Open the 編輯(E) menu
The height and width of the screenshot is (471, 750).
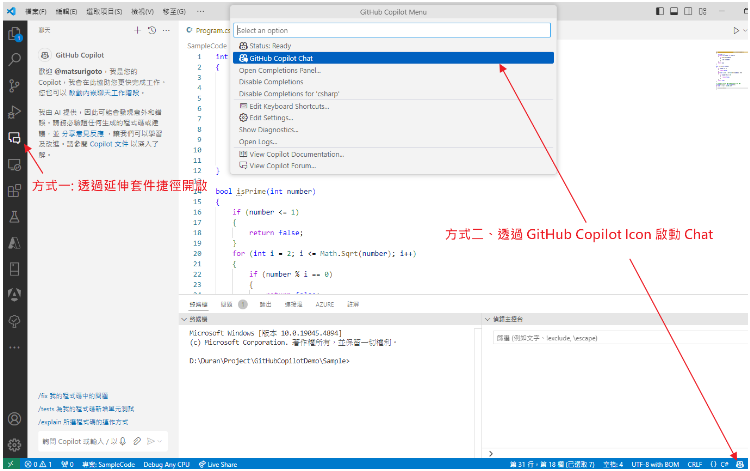[x=66, y=11]
